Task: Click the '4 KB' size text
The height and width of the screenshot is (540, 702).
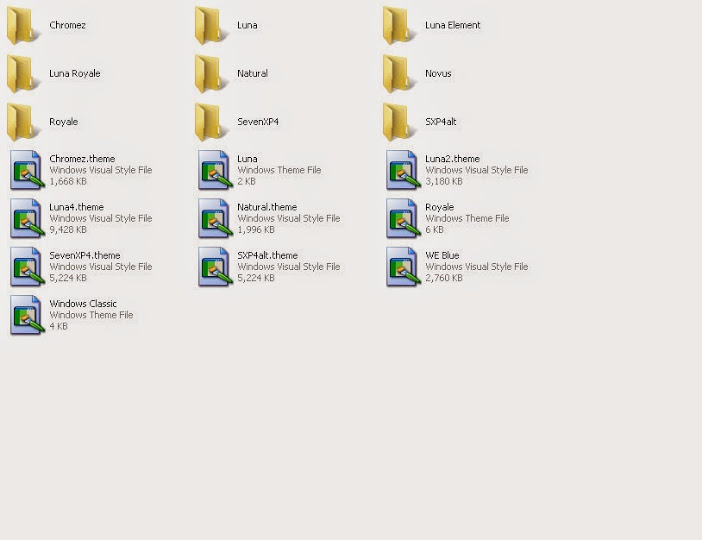Action: coord(59,326)
